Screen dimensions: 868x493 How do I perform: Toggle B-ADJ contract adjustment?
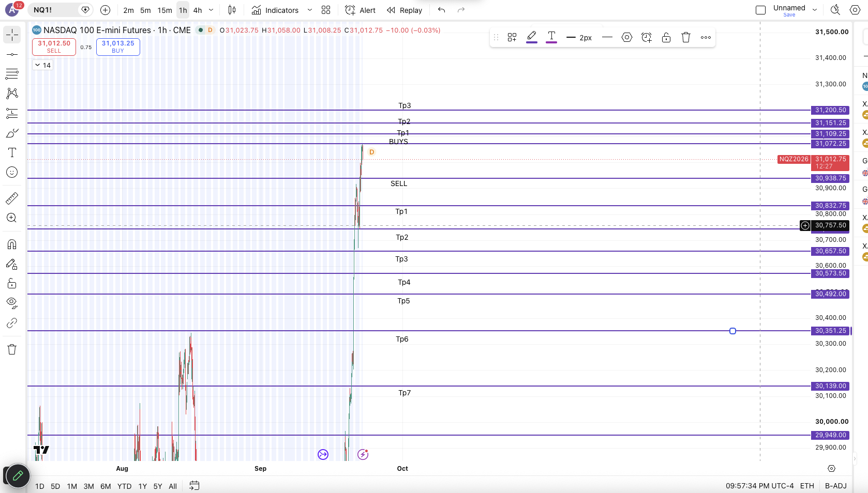click(836, 486)
